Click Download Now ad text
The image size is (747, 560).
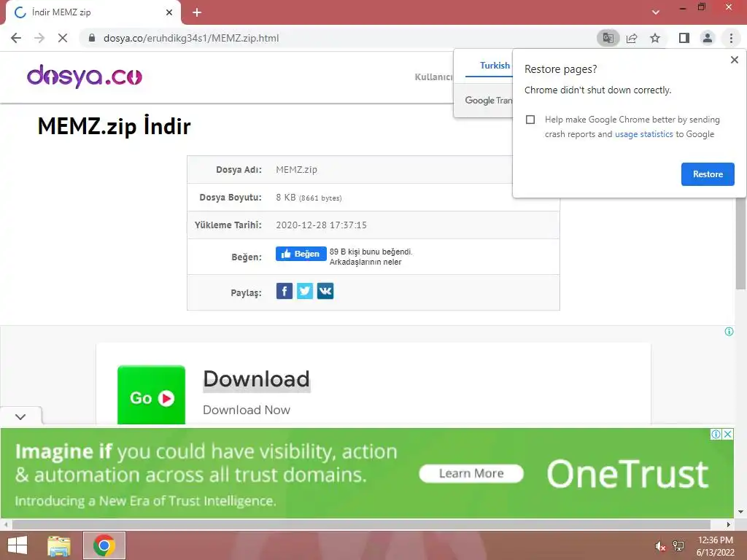pos(247,410)
